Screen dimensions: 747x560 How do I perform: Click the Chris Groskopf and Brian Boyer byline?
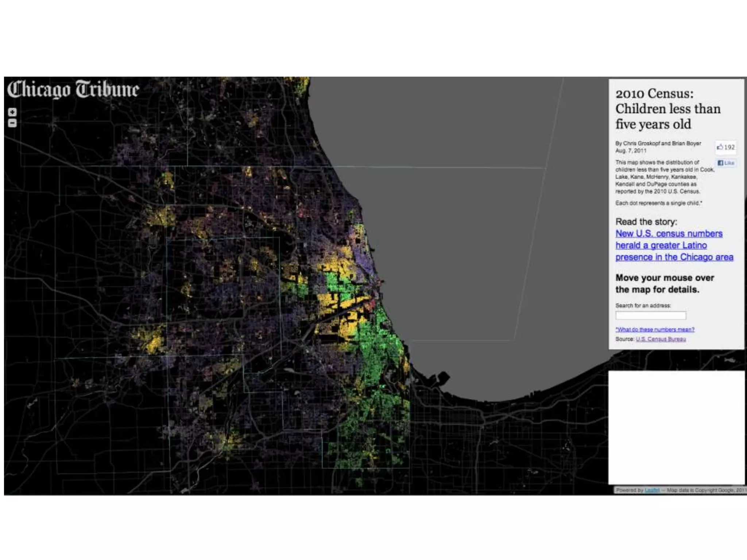658,144
